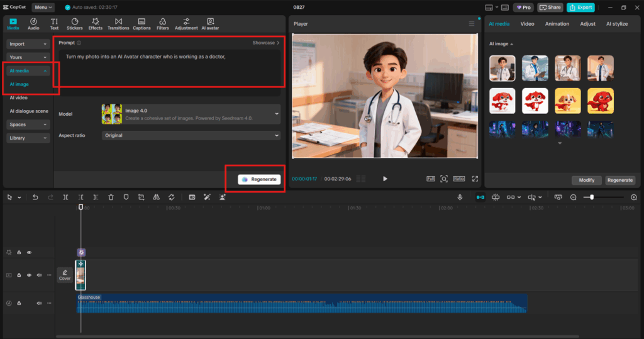
Task: Enter fullscreen preview in the Player
Action: click(475, 179)
